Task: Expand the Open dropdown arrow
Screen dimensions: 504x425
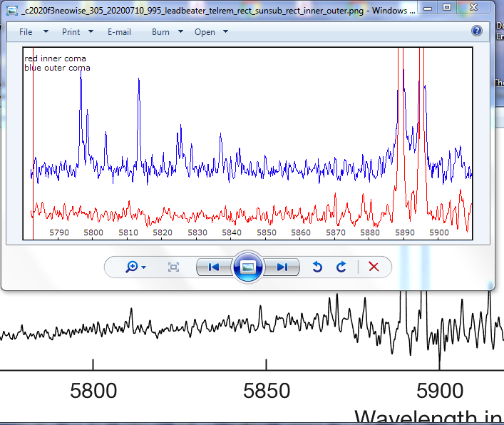Action: [x=226, y=32]
